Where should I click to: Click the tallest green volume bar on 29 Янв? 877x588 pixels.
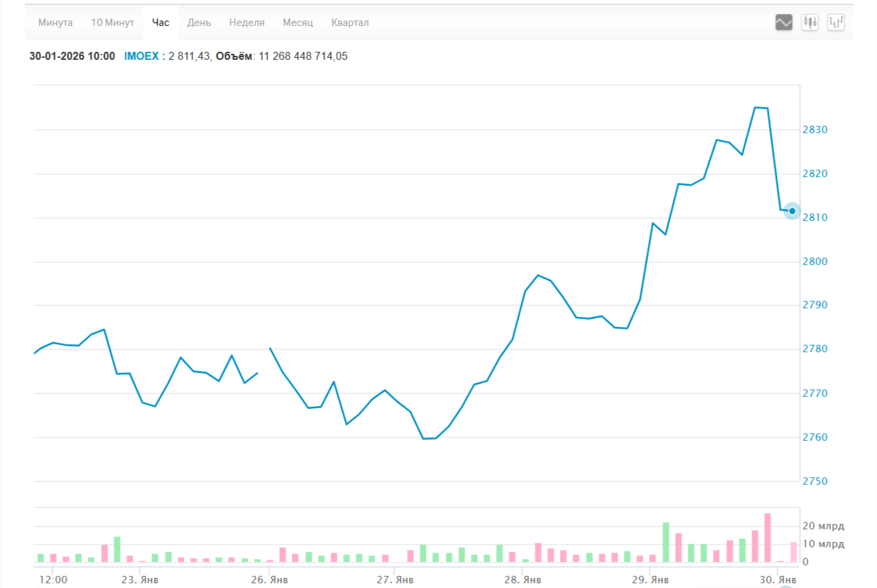[x=666, y=542]
